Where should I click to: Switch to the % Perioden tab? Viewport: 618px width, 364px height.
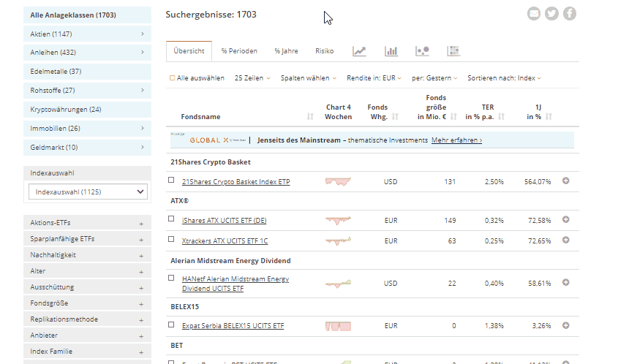[239, 51]
